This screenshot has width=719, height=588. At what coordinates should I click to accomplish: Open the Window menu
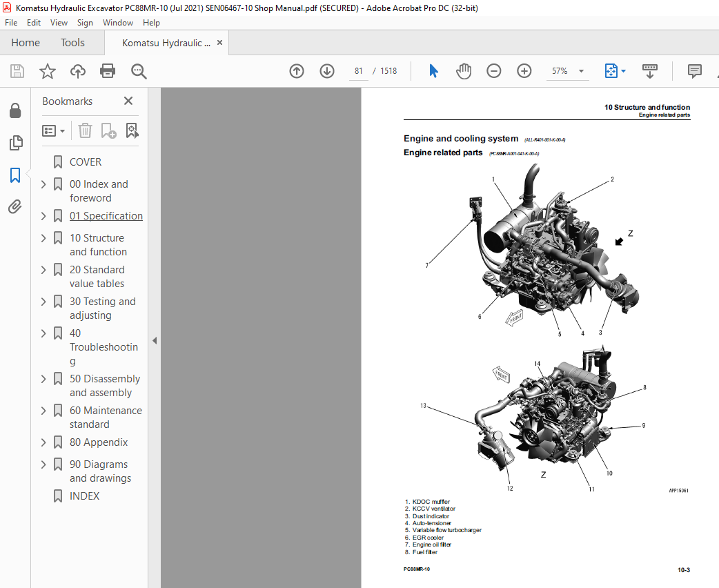(118, 23)
